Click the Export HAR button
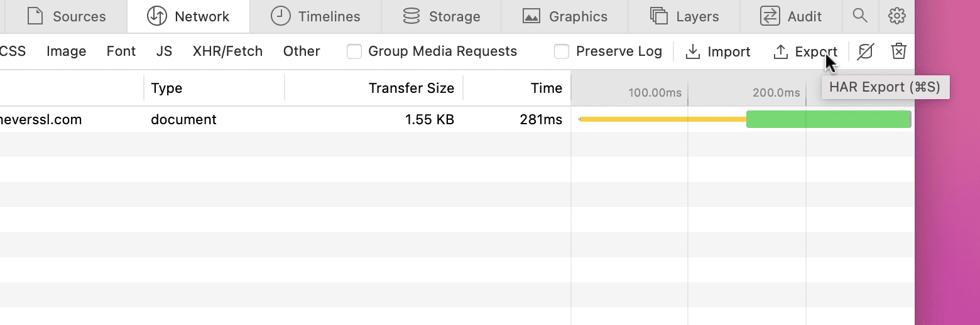The image size is (980, 325). [805, 51]
